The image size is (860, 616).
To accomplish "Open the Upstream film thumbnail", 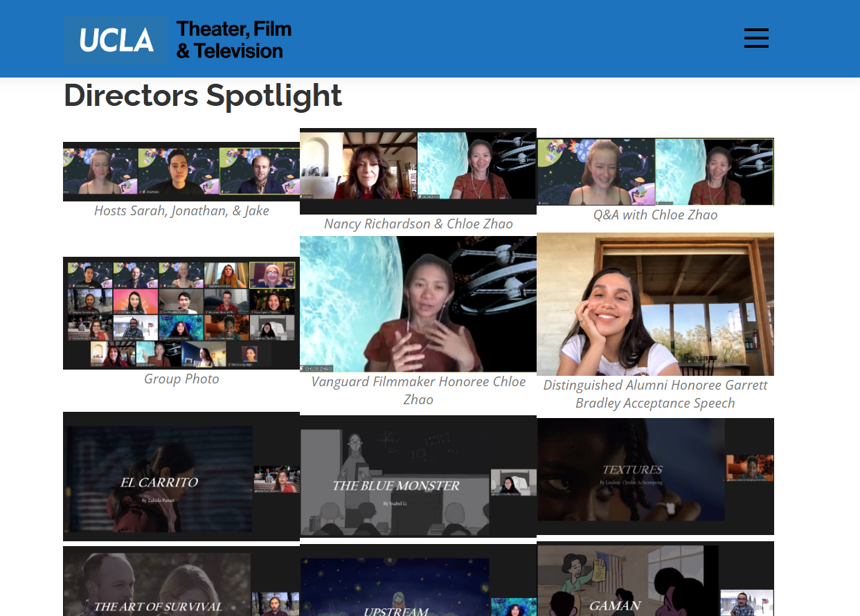I will (418, 580).
